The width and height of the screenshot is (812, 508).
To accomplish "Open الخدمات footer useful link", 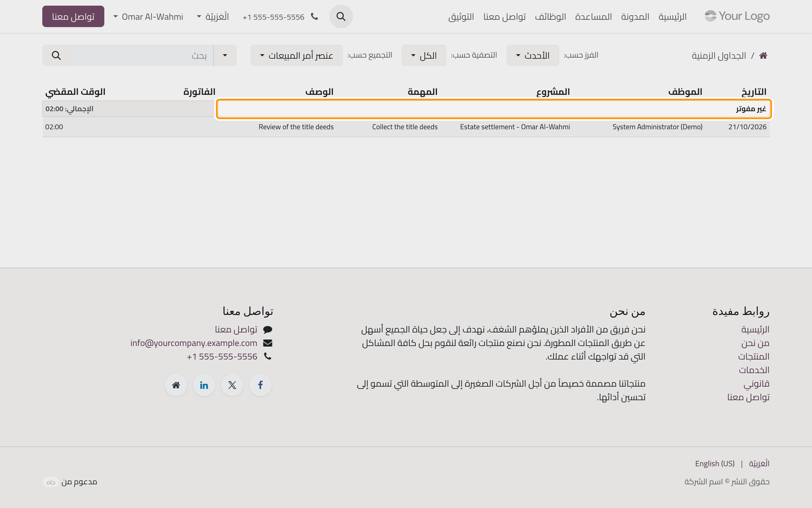I will [x=754, y=370].
